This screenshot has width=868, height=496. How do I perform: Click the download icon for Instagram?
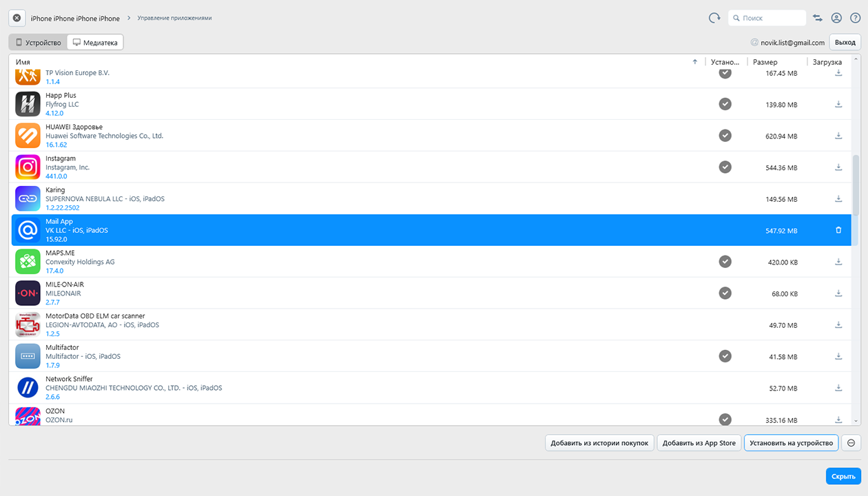(838, 167)
